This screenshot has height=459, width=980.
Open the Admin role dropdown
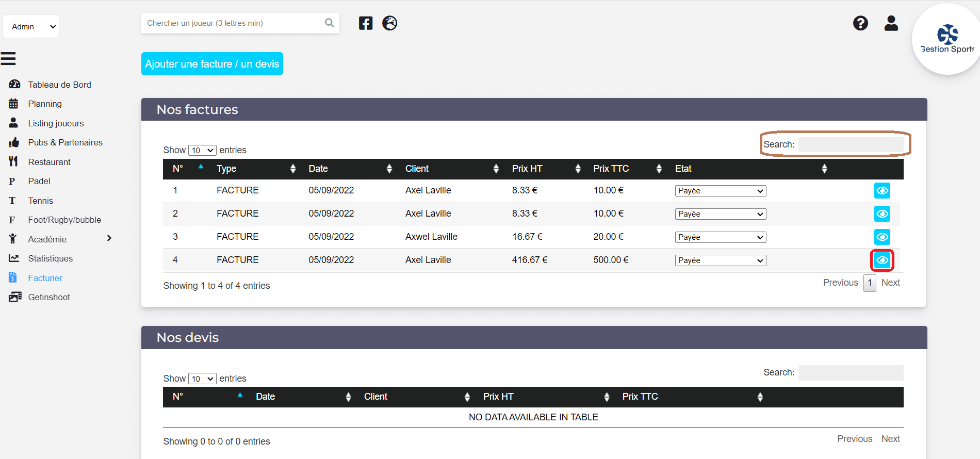31,26
